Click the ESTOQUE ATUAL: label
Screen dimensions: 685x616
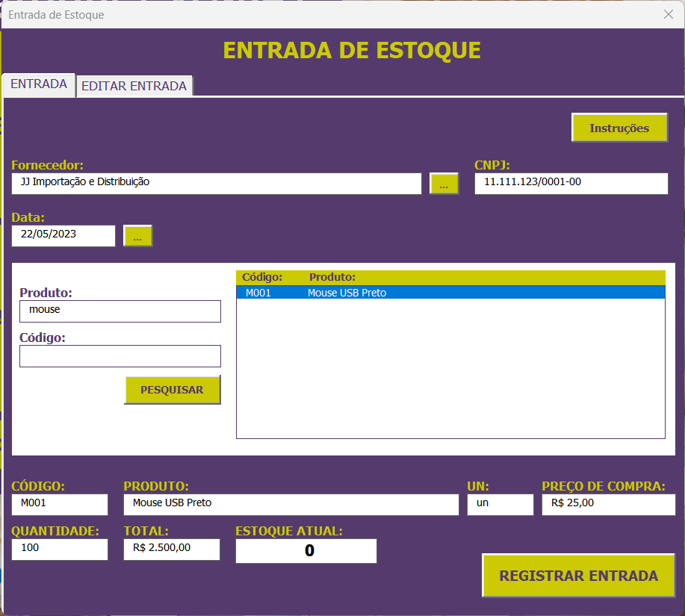tap(289, 531)
